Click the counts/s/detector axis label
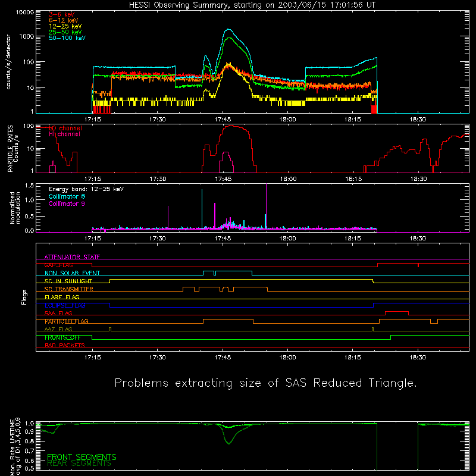The image size is (476, 476). pos(8,62)
